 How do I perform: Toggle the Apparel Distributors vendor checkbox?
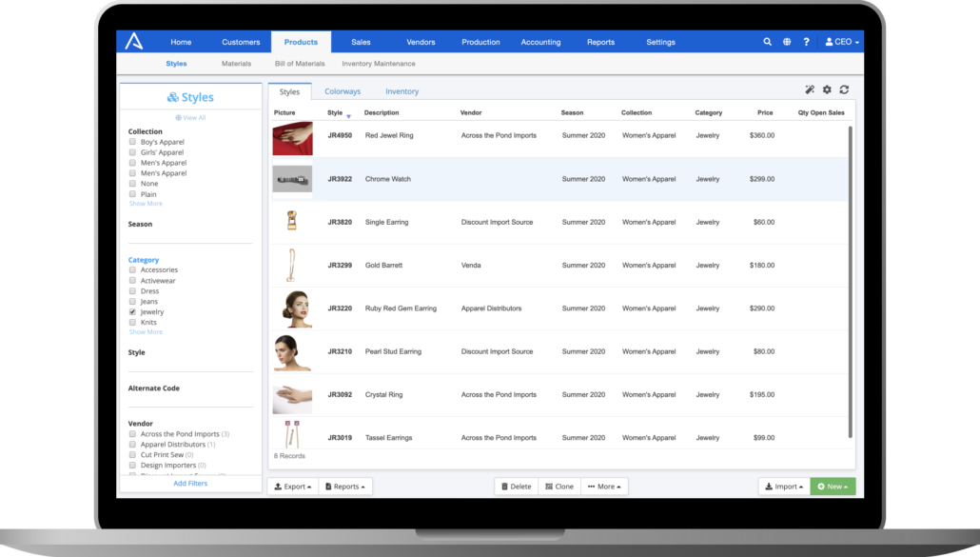pyautogui.click(x=132, y=445)
